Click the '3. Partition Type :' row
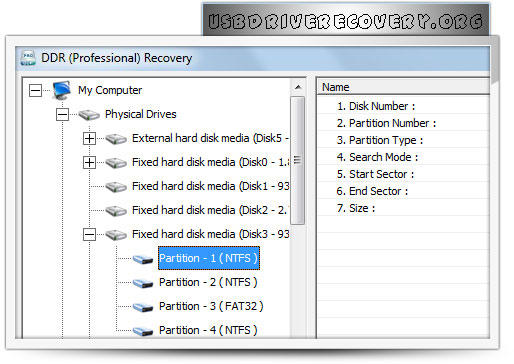Image resolution: width=514 pixels, height=364 pixels. point(403,140)
